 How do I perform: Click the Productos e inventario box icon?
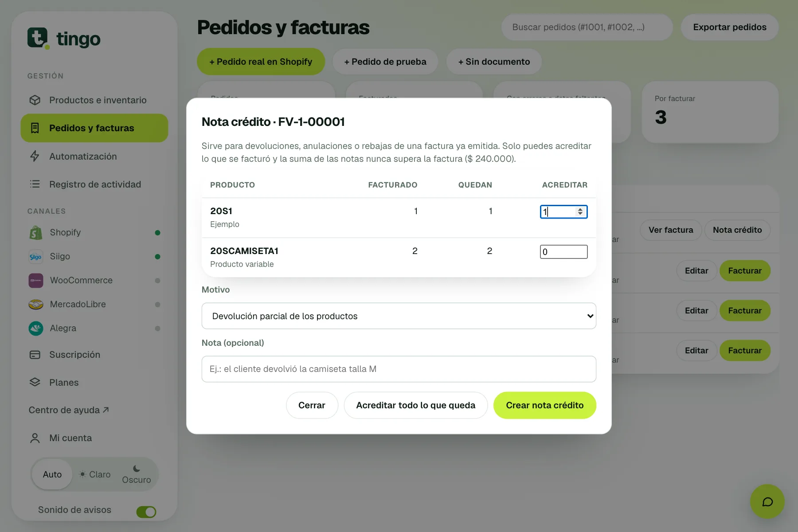point(35,100)
